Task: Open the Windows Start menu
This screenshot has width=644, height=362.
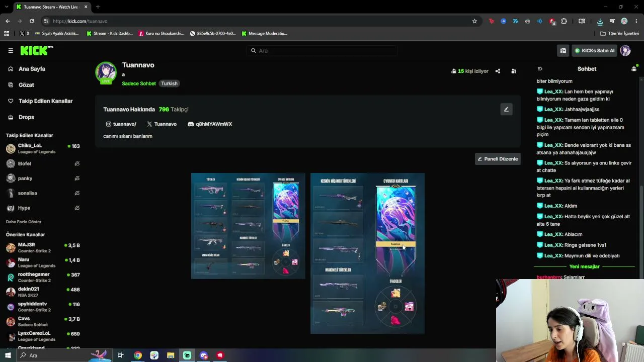Action: point(8,355)
